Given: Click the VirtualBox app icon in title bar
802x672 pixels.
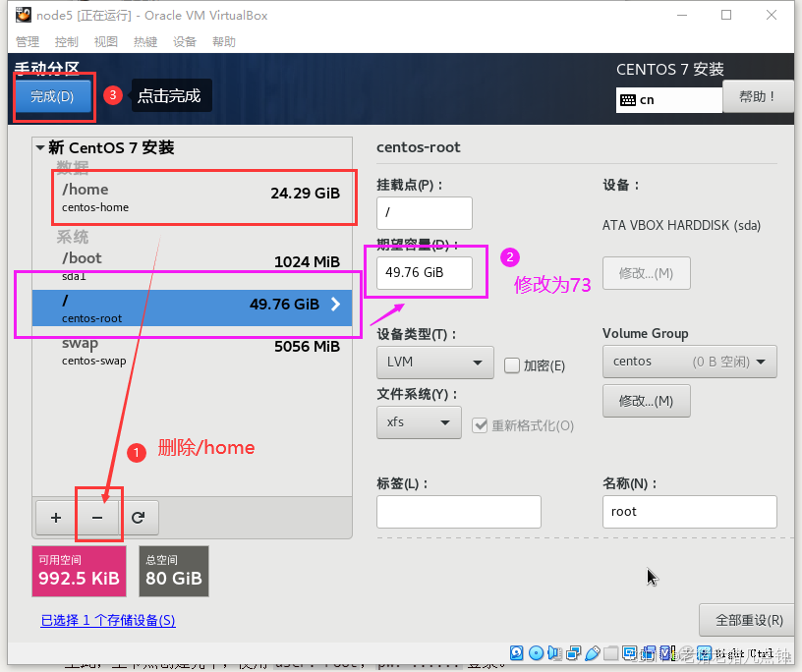Looking at the screenshot, I should click(23, 15).
